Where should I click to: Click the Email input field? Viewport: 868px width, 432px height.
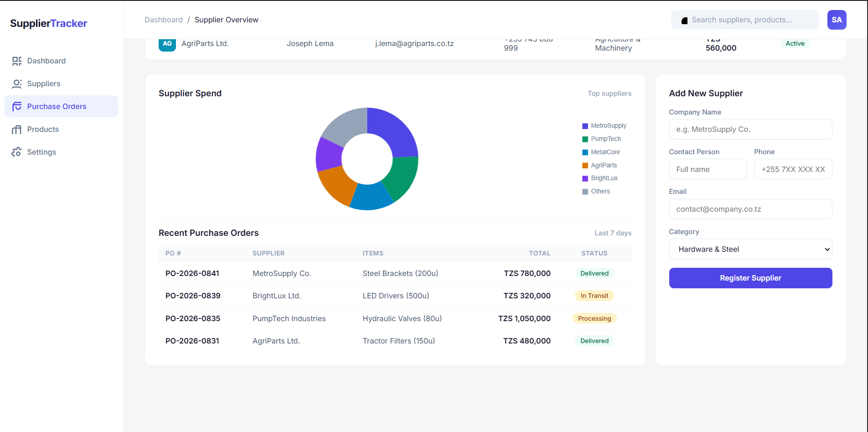750,209
